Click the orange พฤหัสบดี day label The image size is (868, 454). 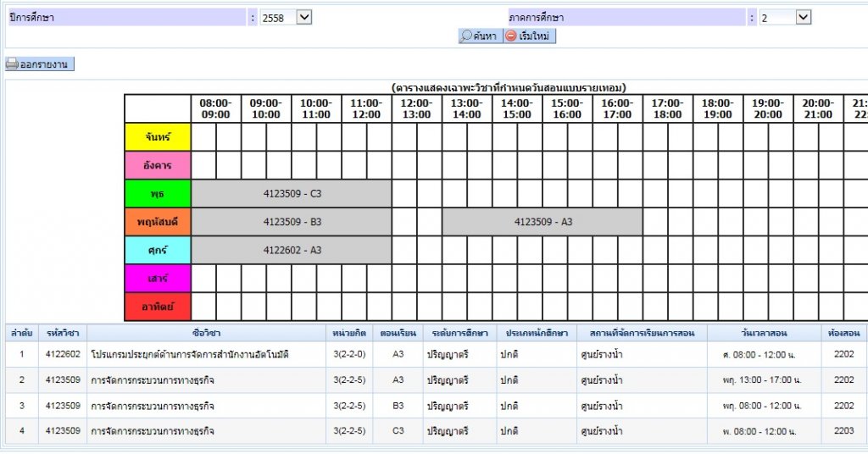tap(158, 222)
